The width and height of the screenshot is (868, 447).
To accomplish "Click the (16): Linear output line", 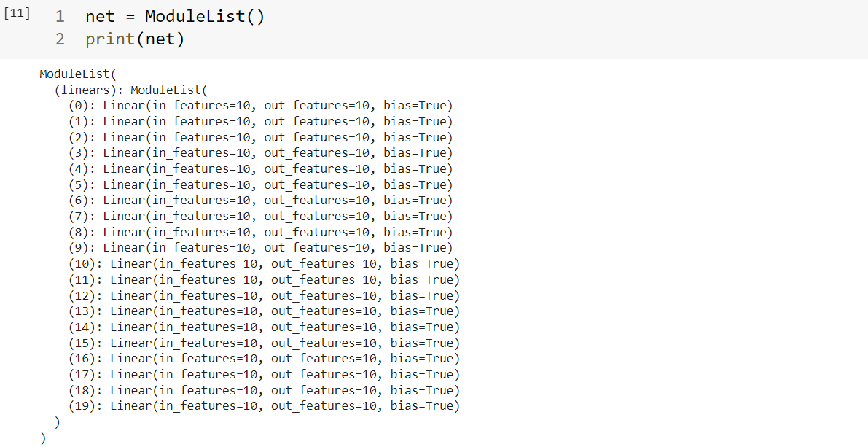I will [x=264, y=358].
